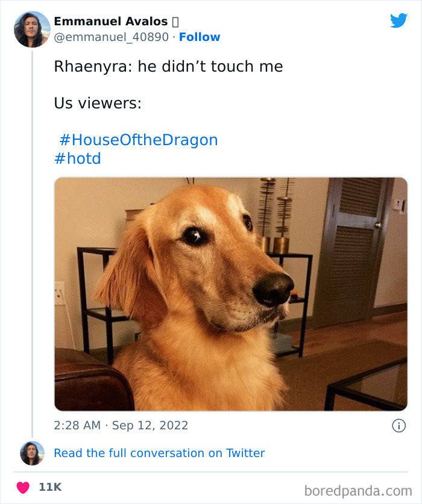Viewport: 422px width, 504px height.
Task: Click the Twitter bird icon
Action: pyautogui.click(x=399, y=20)
